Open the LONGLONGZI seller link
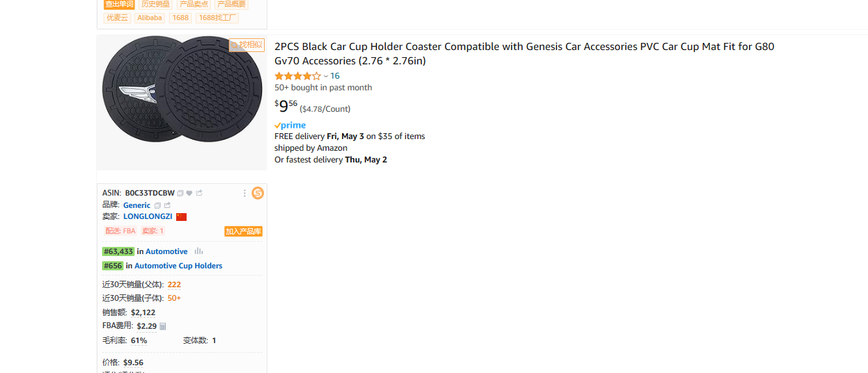868x373 pixels. pyautogui.click(x=148, y=216)
